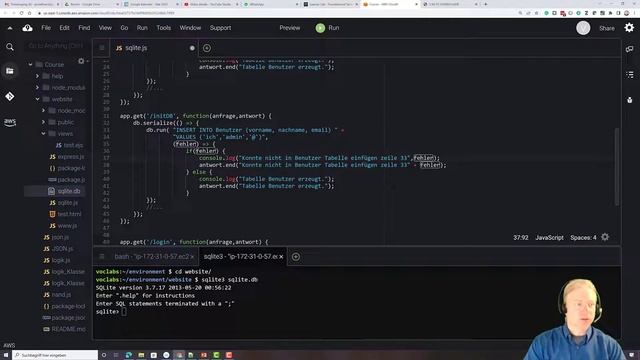The image size is (640, 360).
Task: Open the Search panel magnifier icon
Action: pos(10,47)
